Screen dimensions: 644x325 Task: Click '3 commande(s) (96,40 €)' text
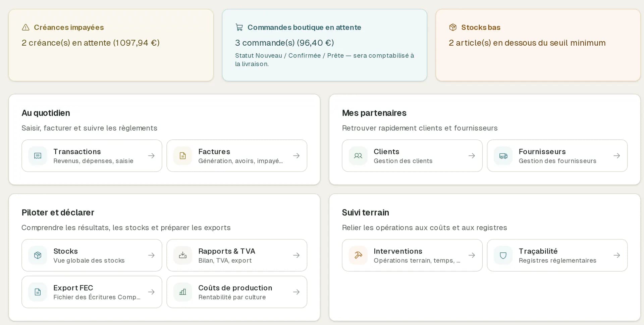pyautogui.click(x=284, y=43)
